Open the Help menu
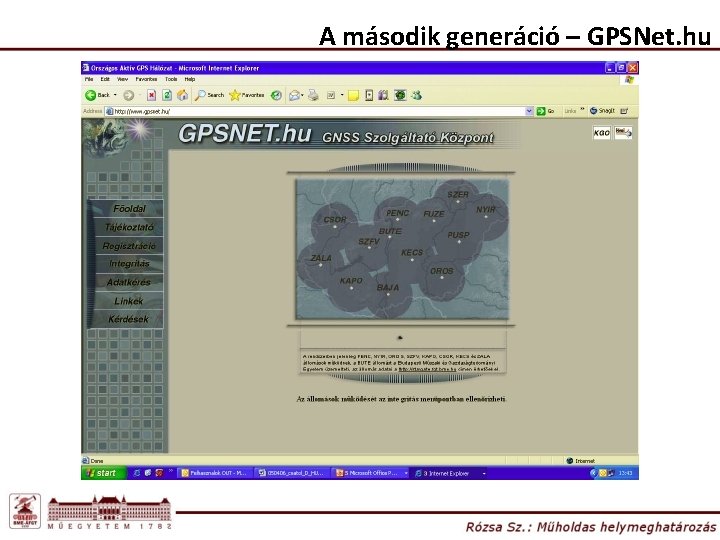This screenshot has width=720, height=540. pyautogui.click(x=190, y=79)
